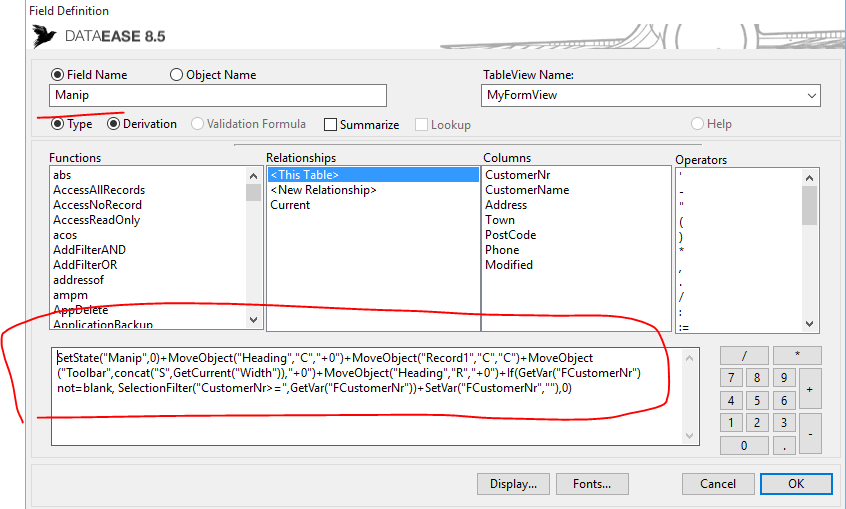The image size is (846, 509).
Task: Select CustomerNr column
Action: [x=517, y=175]
